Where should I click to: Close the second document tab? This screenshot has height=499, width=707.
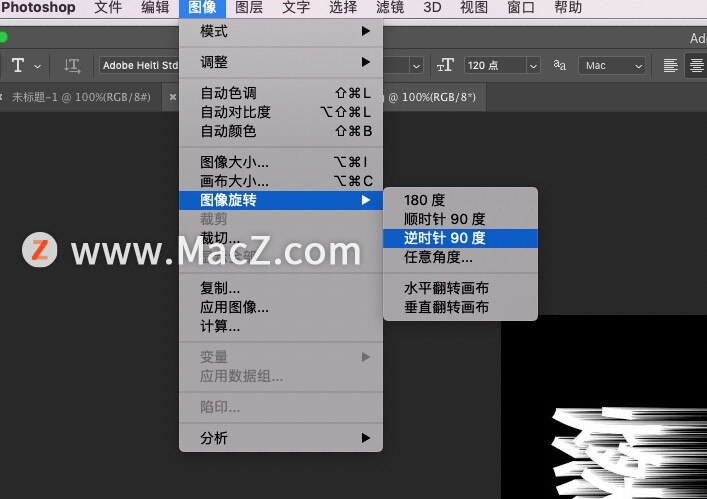[172, 97]
